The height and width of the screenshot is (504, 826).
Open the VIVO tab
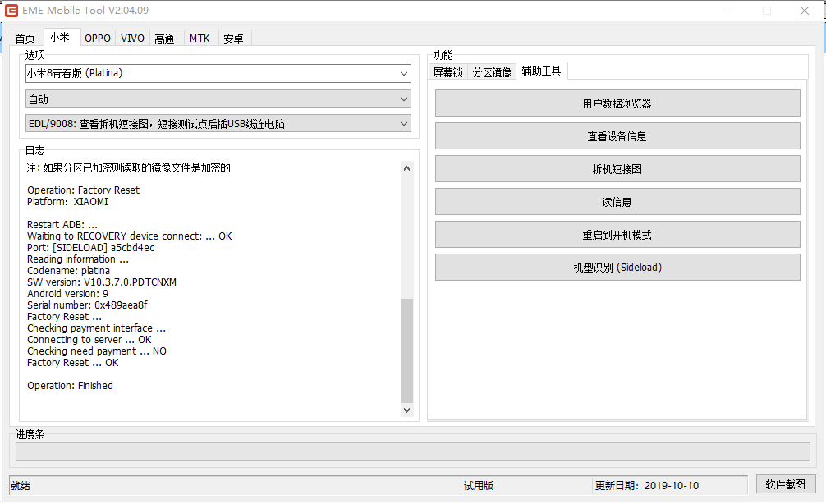coord(132,38)
